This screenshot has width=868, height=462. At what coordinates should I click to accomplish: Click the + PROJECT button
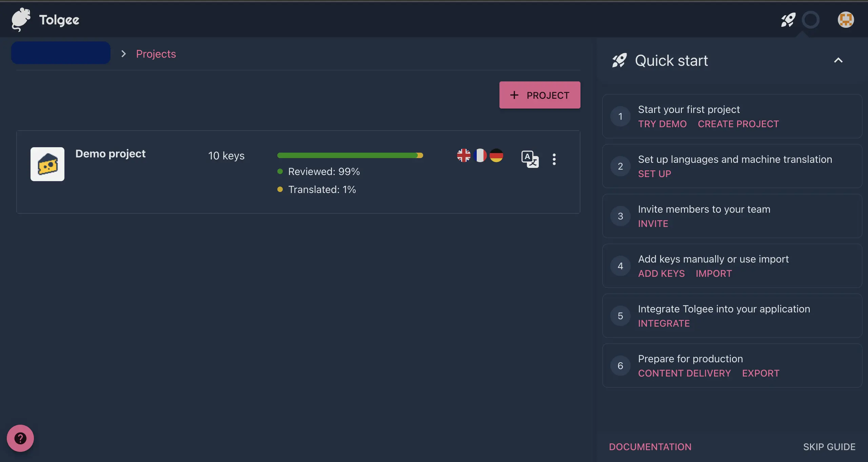(539, 95)
